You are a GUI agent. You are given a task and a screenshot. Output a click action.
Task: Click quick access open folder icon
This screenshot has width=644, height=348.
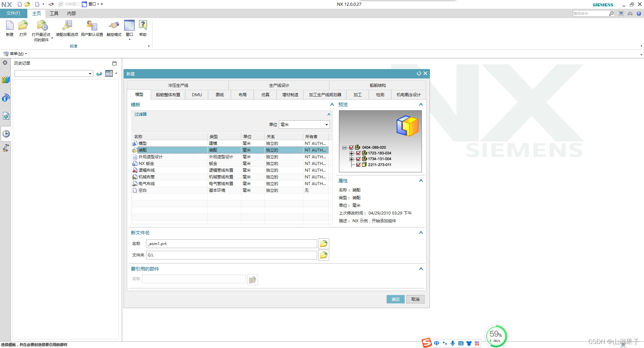(28, 4)
